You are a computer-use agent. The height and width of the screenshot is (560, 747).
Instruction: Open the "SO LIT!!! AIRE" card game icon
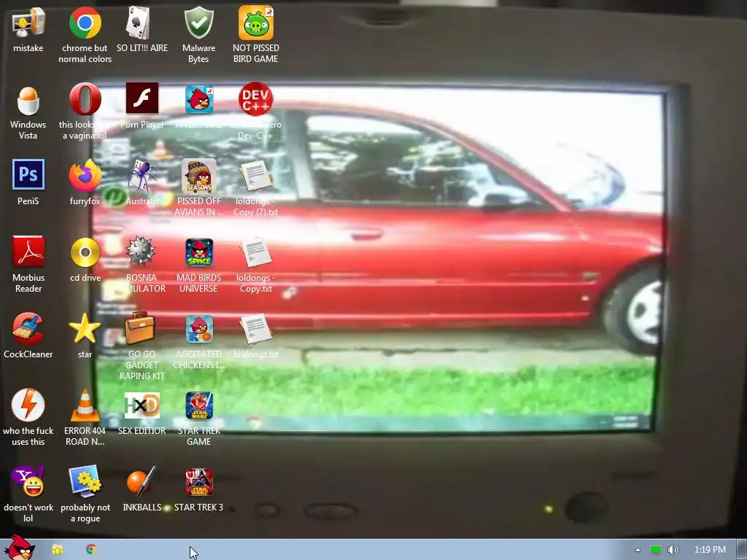[139, 23]
